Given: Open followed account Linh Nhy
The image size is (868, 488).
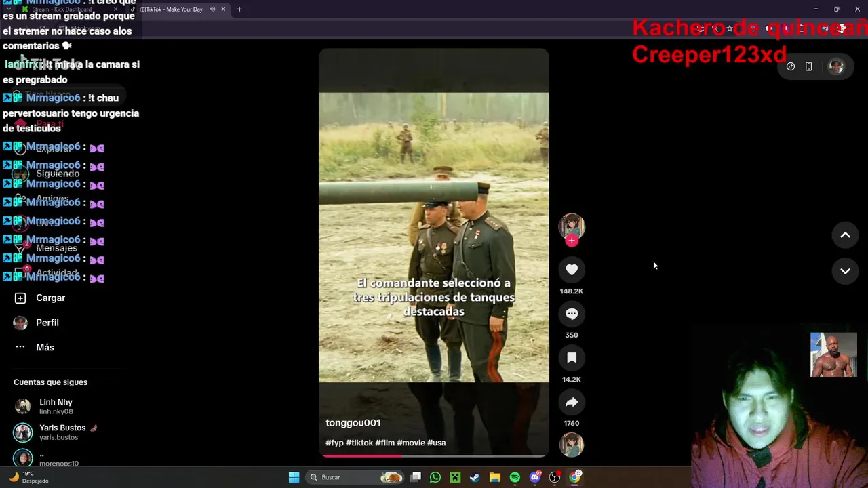Looking at the screenshot, I should (x=56, y=407).
